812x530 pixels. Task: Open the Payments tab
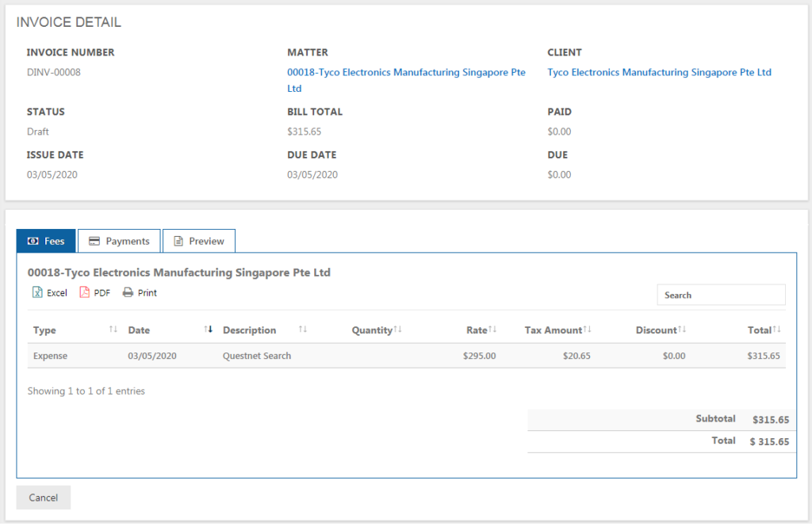coord(119,241)
